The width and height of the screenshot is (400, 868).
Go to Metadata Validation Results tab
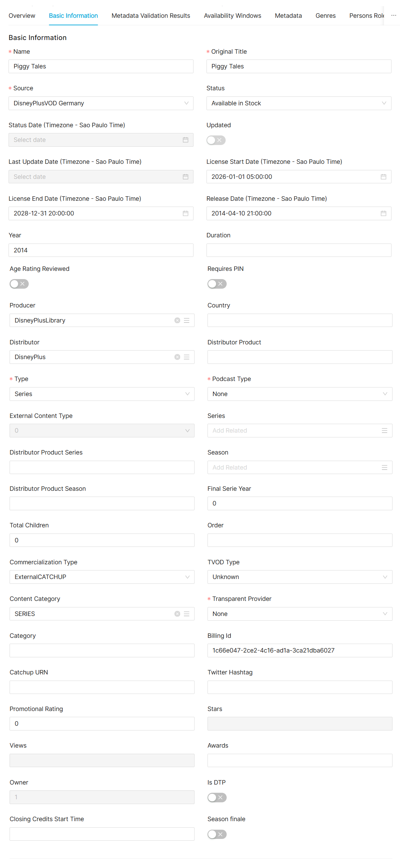tap(150, 16)
